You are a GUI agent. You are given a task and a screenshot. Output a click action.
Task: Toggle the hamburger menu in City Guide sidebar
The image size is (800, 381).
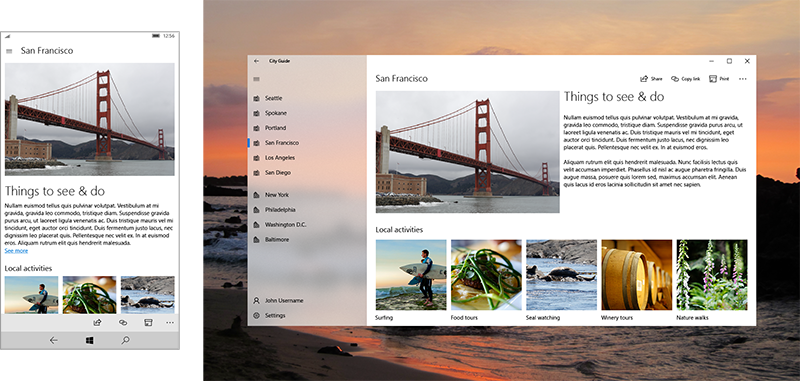256,79
